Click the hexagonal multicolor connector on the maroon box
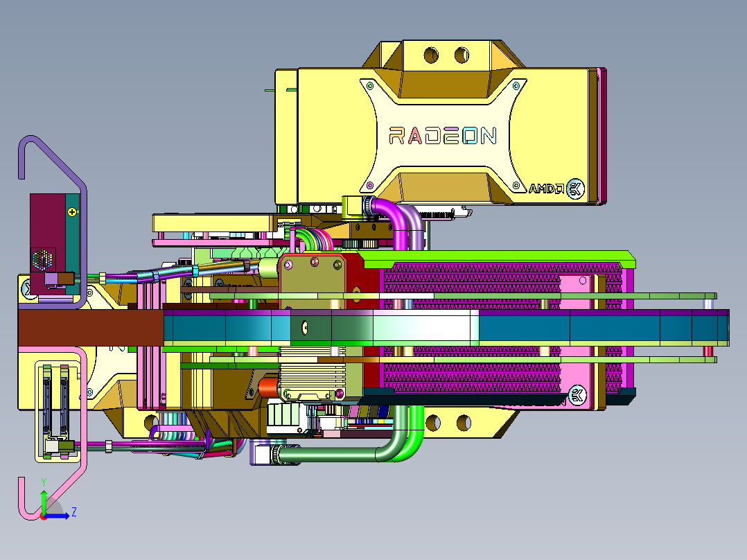The height and width of the screenshot is (560, 747). click(x=42, y=259)
